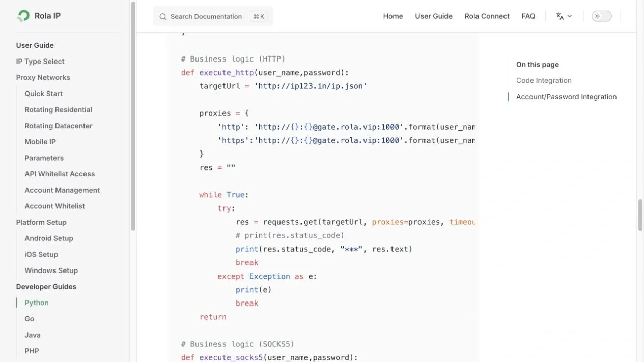This screenshot has height=362, width=644.
Task: Click the 'while True:' code line
Action: point(224,195)
